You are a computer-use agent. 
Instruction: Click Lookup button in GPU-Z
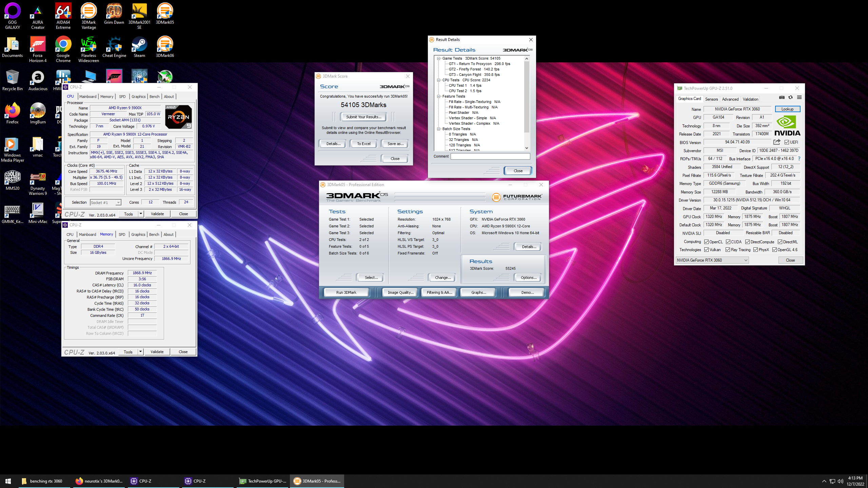pos(787,109)
